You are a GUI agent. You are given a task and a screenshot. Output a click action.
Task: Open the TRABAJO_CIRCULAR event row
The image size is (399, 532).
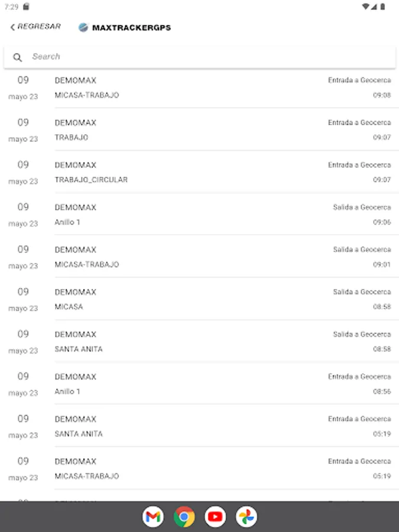coord(222,172)
